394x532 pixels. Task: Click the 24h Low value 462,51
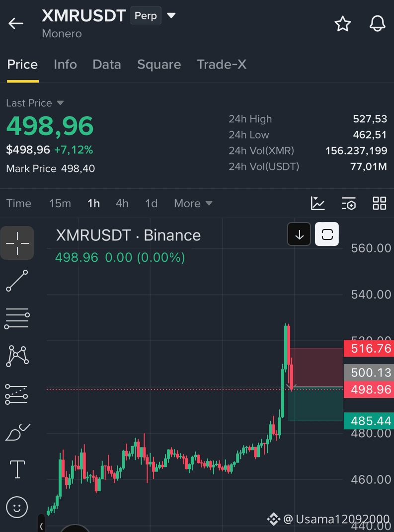(370, 135)
